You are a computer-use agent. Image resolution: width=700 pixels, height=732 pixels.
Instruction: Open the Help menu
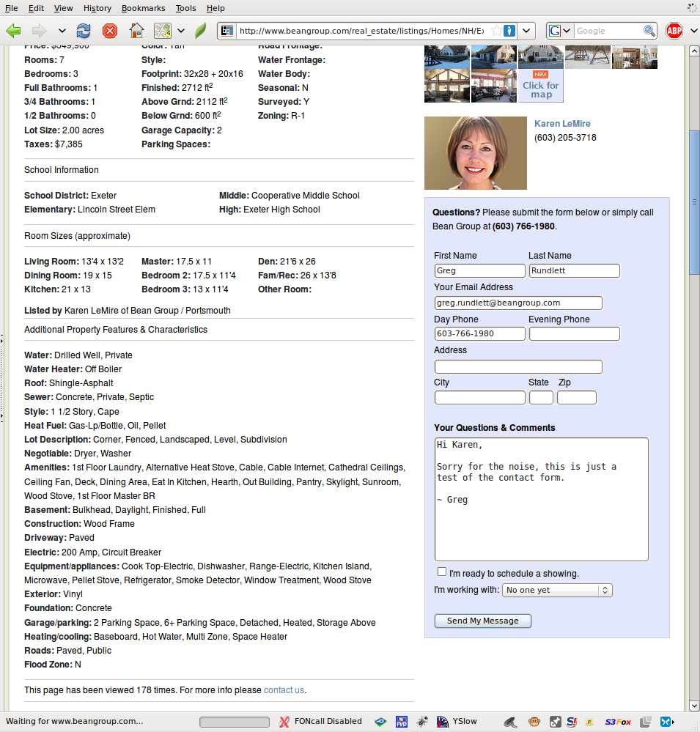pyautogui.click(x=215, y=8)
